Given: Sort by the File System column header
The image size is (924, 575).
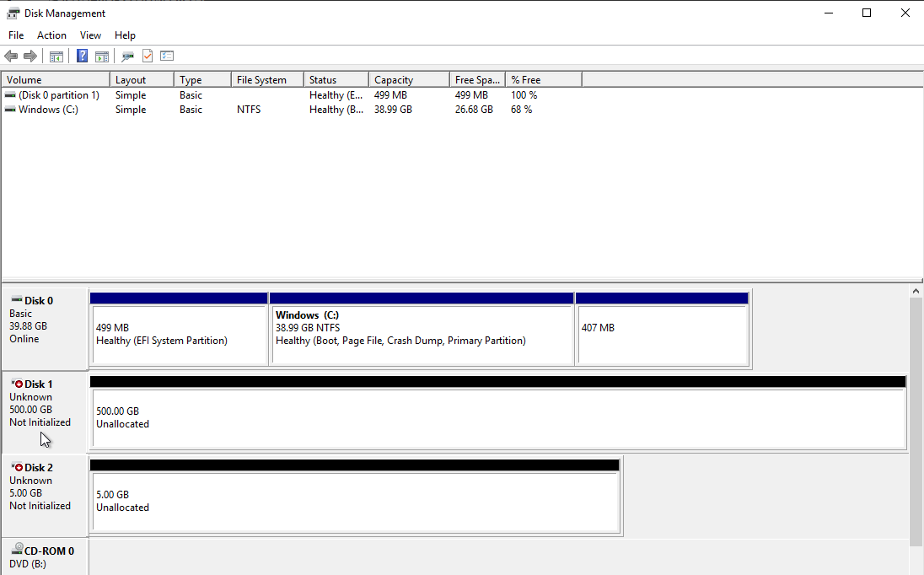Looking at the screenshot, I should 267,79.
